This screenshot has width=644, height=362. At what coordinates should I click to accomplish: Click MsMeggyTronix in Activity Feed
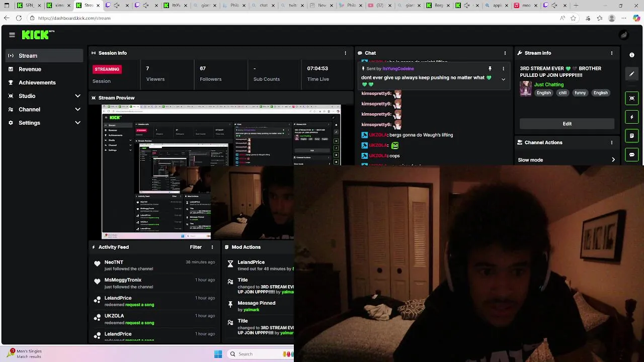click(123, 280)
